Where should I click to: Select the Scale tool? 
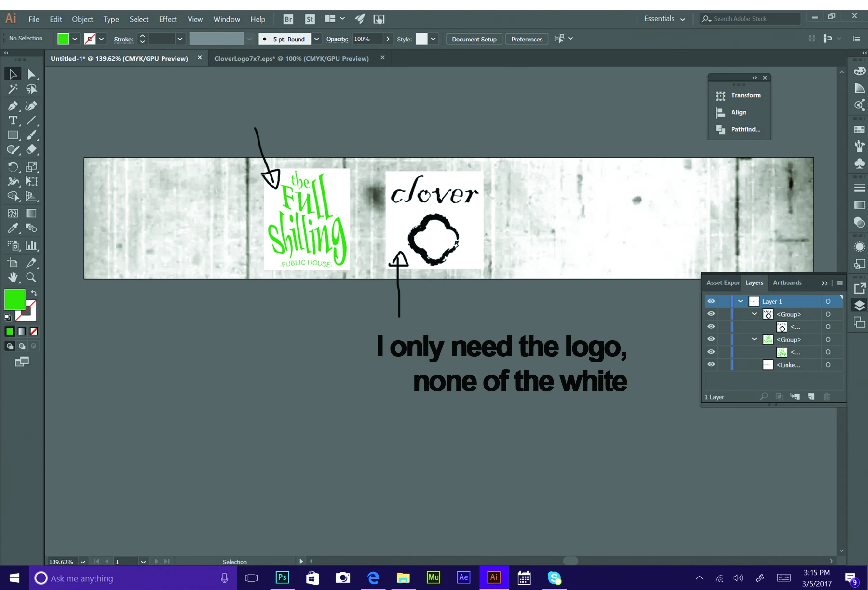31,167
